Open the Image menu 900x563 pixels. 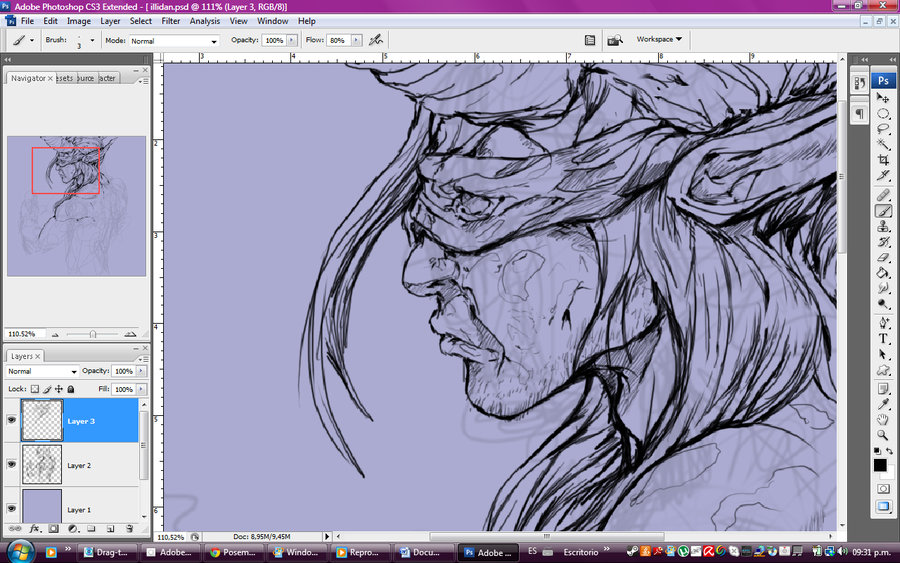[x=79, y=21]
